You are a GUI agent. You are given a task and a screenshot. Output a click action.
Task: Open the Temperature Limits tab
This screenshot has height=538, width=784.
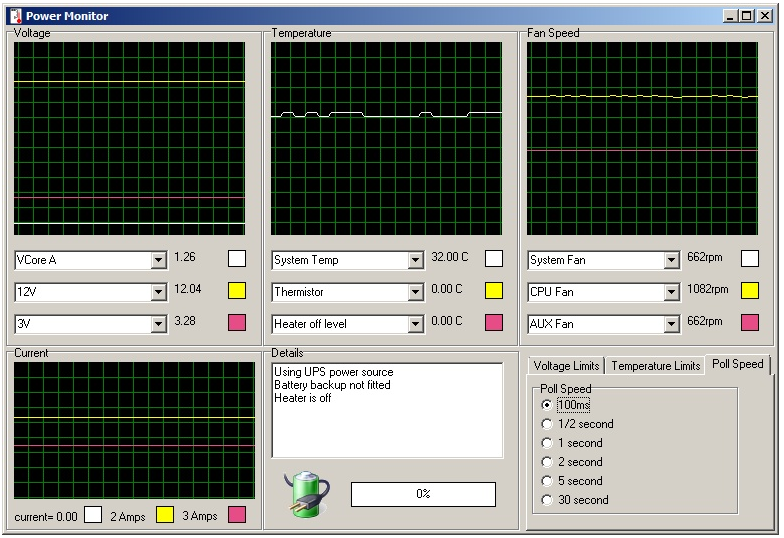[655, 366]
